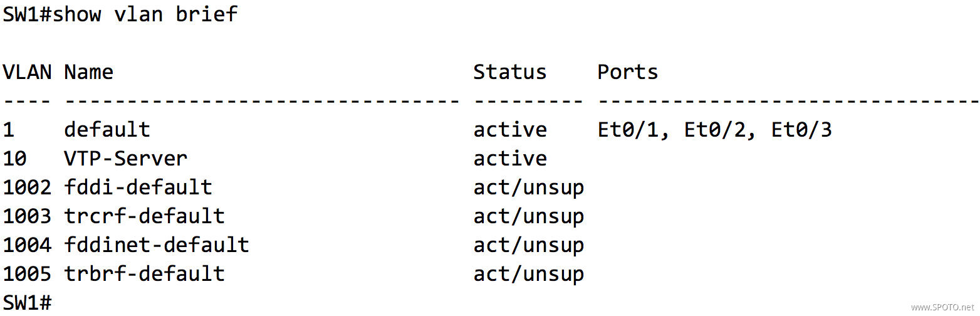Viewport: 980px width, 316px height.
Task: Click VLAN ID 1002
Action: (27, 187)
